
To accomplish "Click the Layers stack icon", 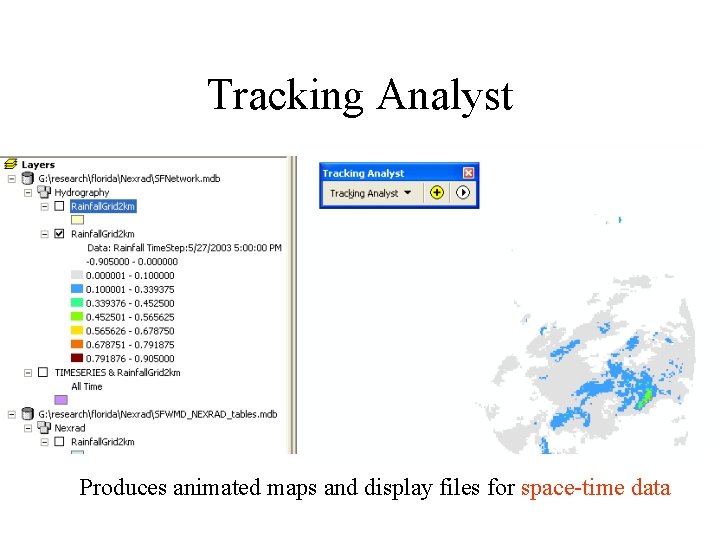I will pyautogui.click(x=11, y=164).
